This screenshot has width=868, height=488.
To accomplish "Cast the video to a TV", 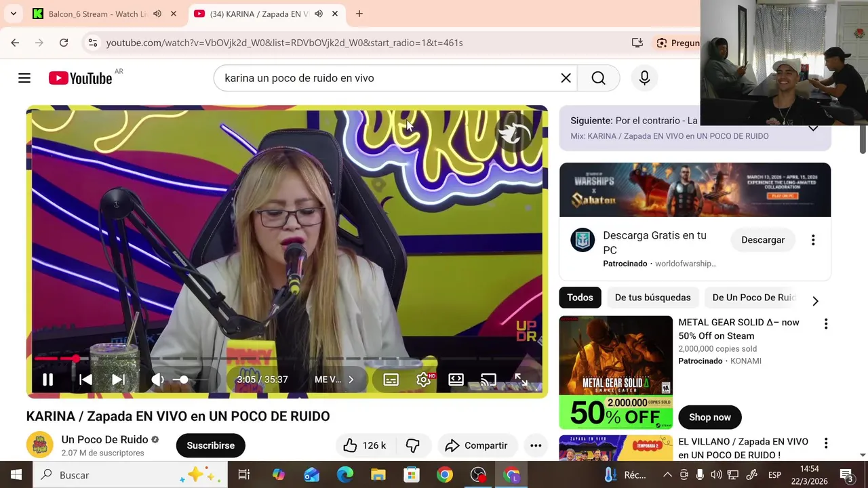I will pos(488,380).
